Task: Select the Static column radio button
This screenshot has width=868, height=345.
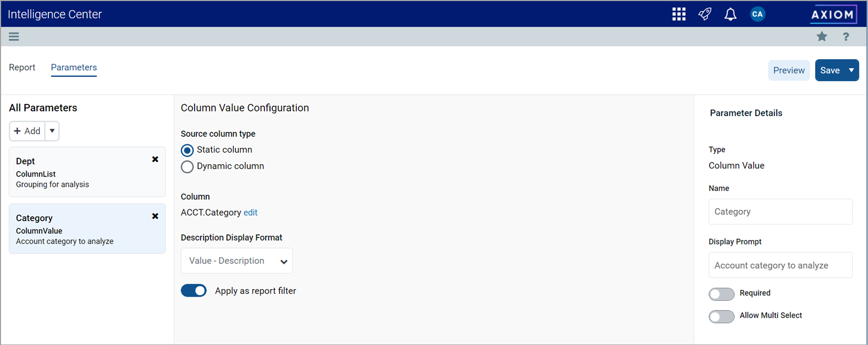Action: pyautogui.click(x=187, y=150)
